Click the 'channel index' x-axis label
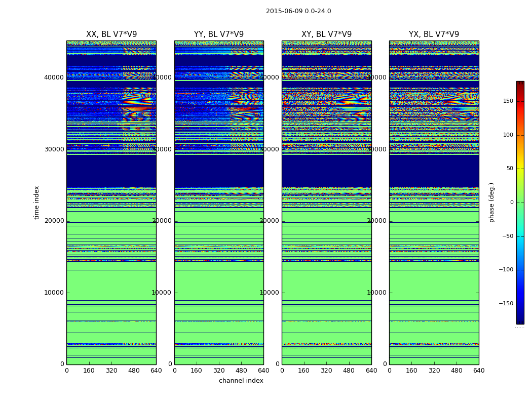The width and height of the screenshot is (532, 405). pos(241,381)
